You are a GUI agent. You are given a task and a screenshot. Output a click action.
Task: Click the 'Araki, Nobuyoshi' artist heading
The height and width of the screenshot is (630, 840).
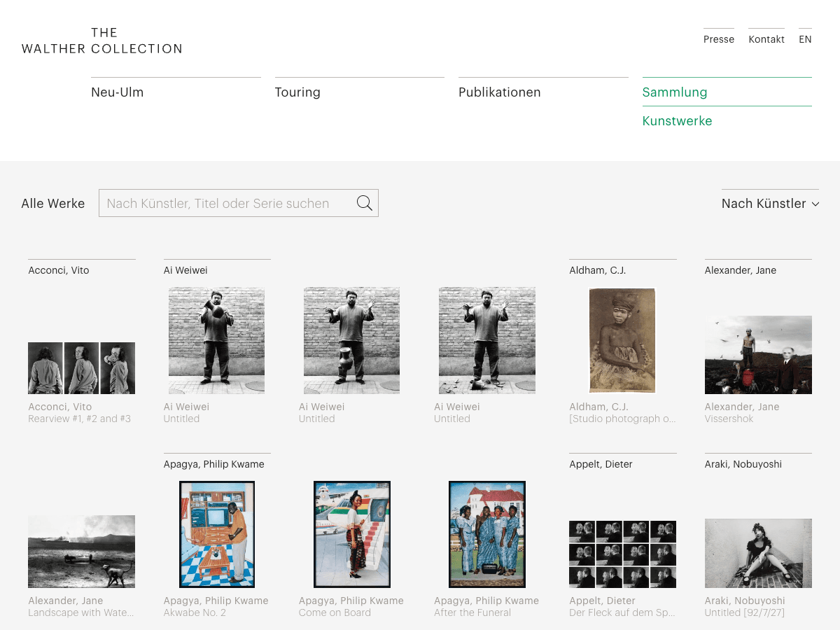(743, 464)
